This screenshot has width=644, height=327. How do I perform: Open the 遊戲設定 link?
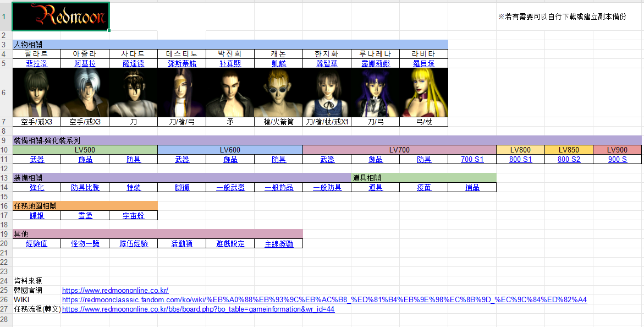pyautogui.click(x=230, y=243)
